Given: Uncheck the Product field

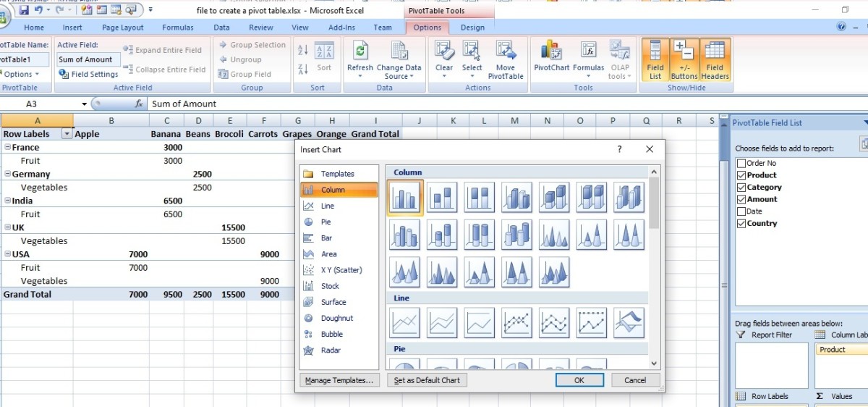Looking at the screenshot, I should point(741,175).
